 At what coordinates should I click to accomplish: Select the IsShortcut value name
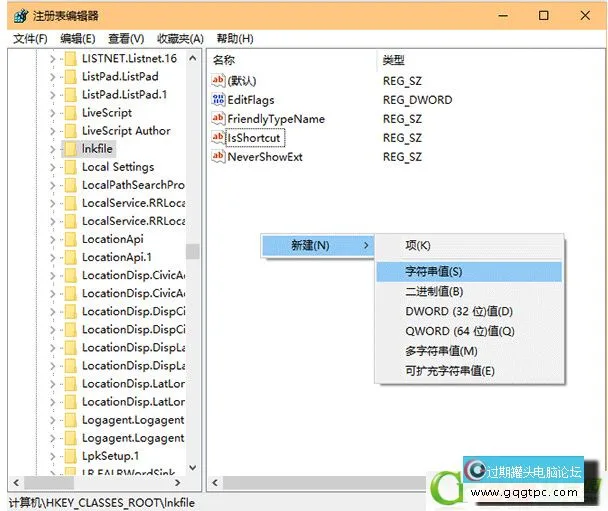(x=254, y=138)
